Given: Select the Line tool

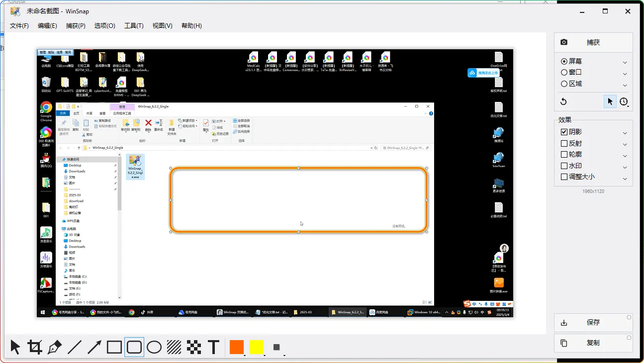Looking at the screenshot, I should [x=75, y=347].
